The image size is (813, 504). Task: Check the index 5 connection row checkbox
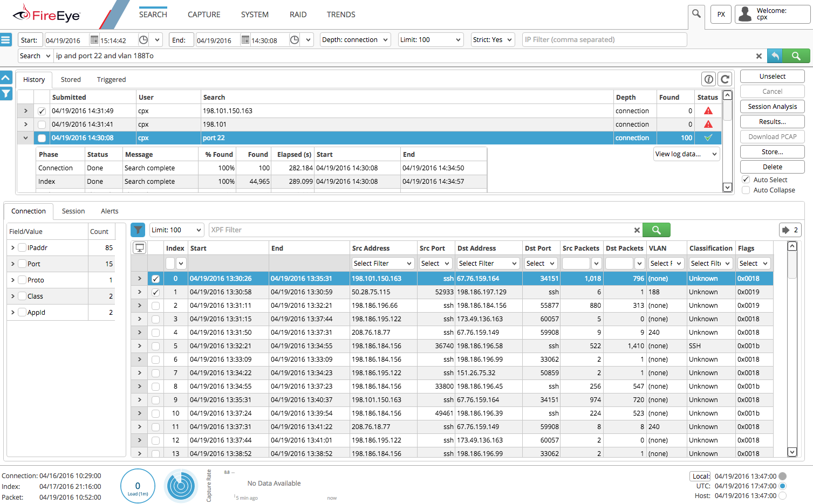(155, 346)
